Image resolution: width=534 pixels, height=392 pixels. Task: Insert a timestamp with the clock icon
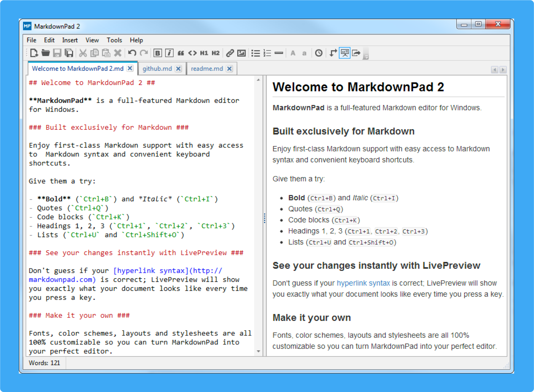(x=319, y=53)
